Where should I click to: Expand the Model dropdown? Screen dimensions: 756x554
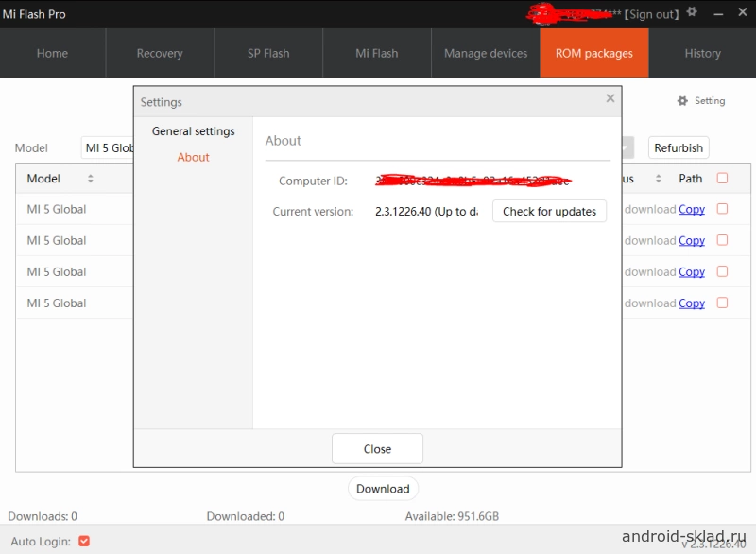(x=109, y=148)
